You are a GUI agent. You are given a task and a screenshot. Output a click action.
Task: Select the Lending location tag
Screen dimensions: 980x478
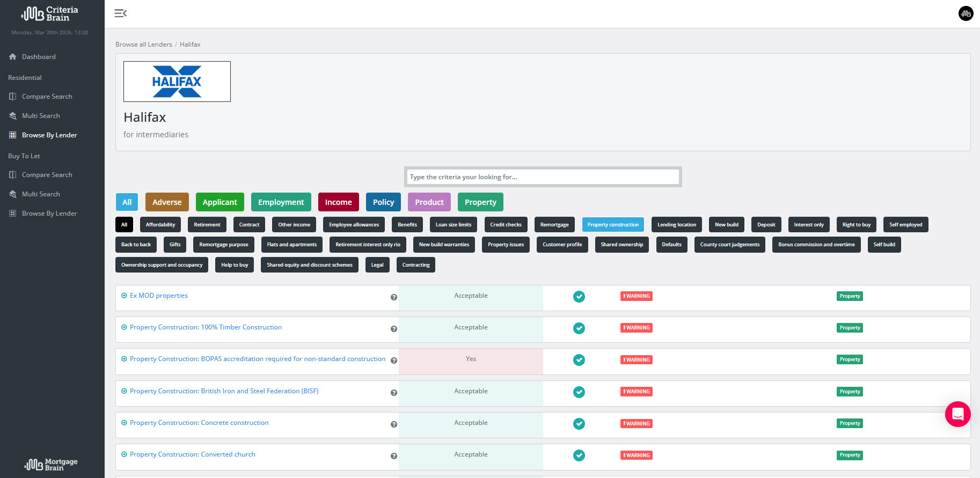pyautogui.click(x=677, y=225)
